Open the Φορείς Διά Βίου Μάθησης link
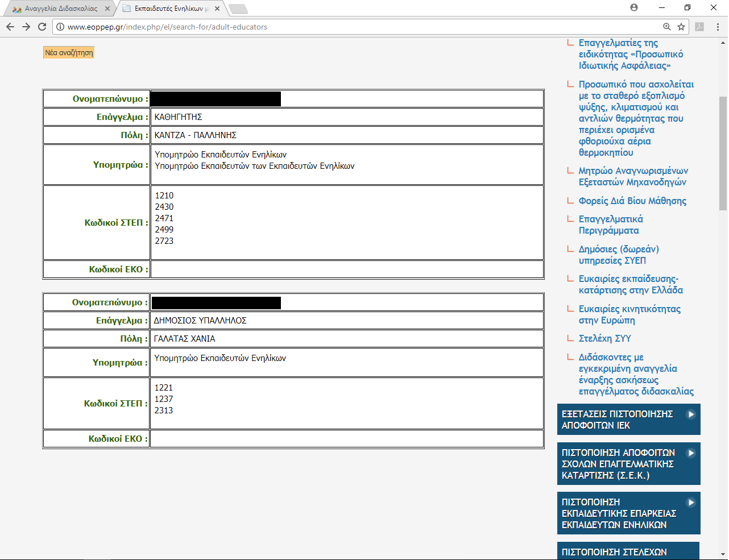 pyautogui.click(x=632, y=201)
